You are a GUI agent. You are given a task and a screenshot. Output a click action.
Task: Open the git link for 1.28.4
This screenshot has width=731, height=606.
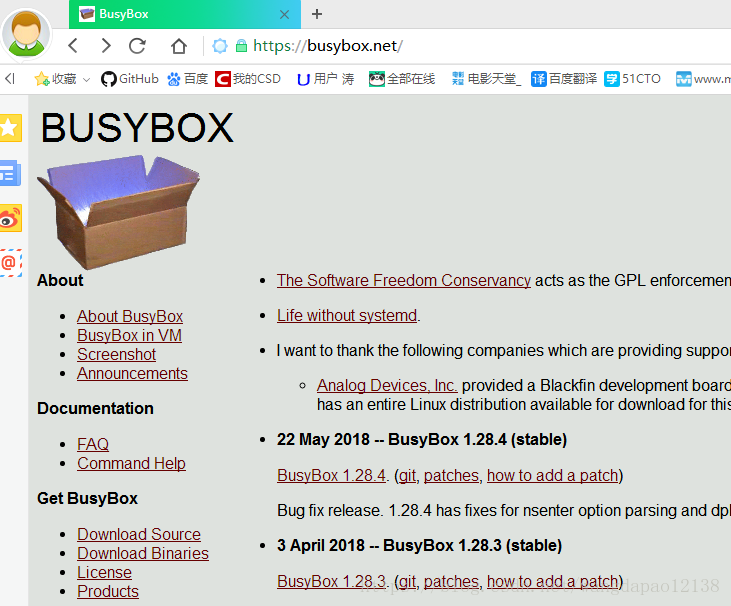(x=407, y=475)
